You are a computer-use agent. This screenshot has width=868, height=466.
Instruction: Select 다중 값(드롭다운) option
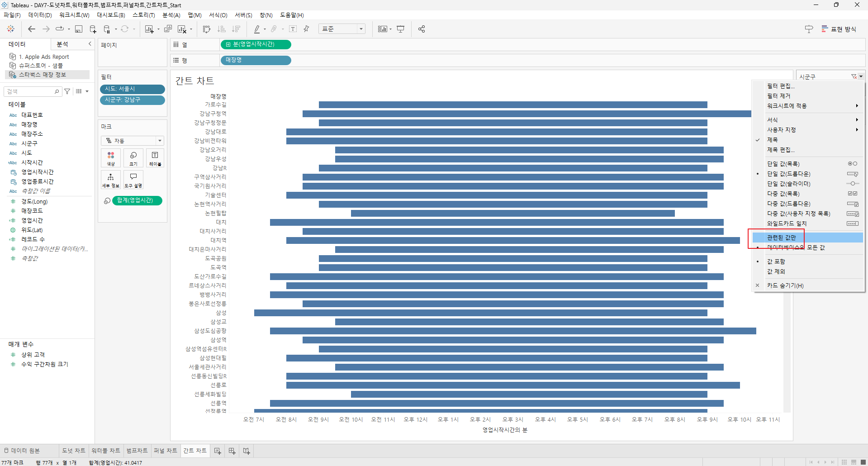(x=808, y=204)
